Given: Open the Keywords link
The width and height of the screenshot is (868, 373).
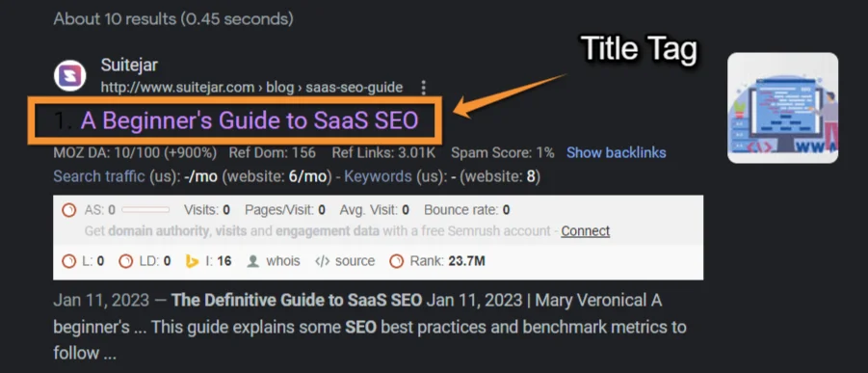Looking at the screenshot, I should click(x=378, y=176).
